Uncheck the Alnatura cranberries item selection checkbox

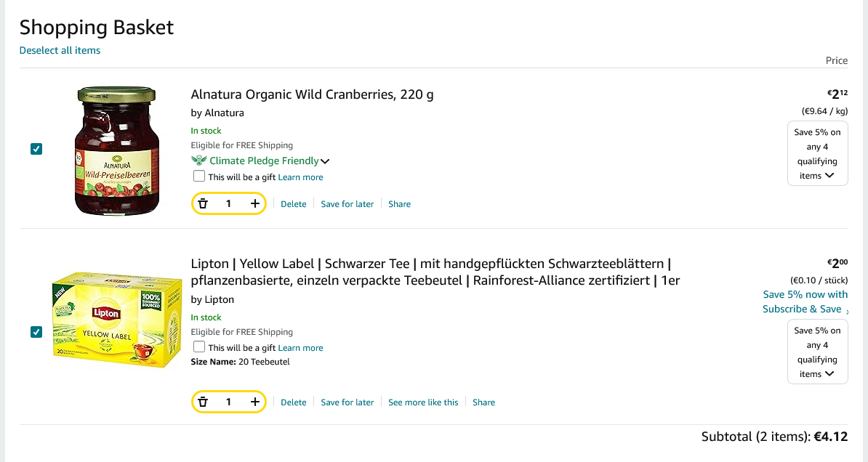[36, 149]
